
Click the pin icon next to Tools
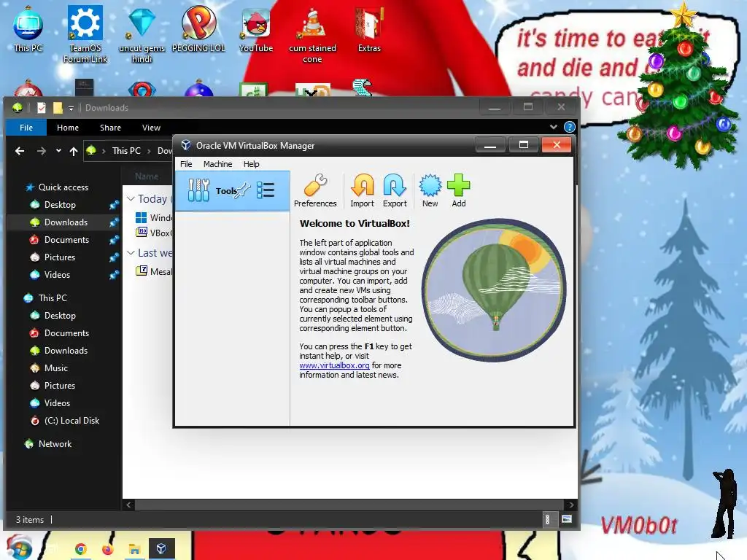242,190
